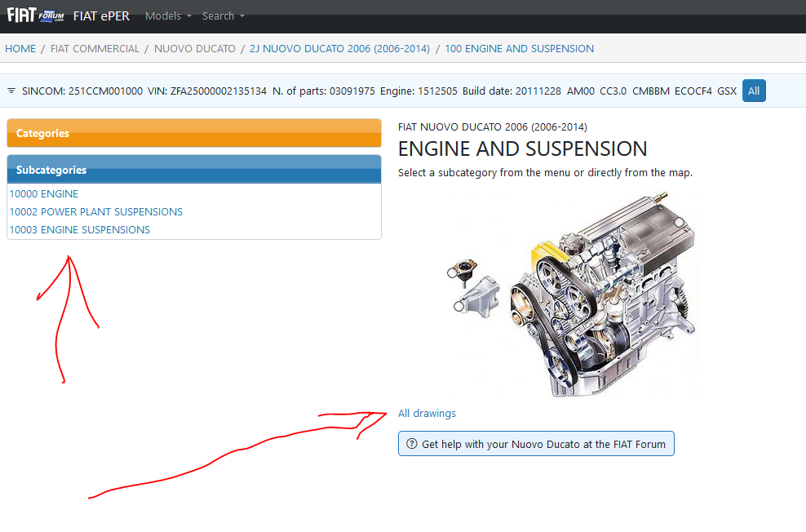Click the engine mount parts on the map
The height and width of the screenshot is (532, 806).
point(473,288)
